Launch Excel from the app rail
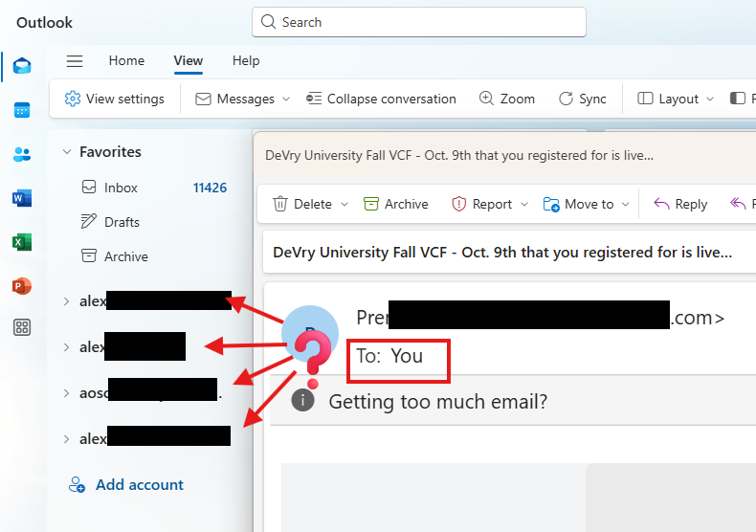The width and height of the screenshot is (756, 532). click(x=22, y=242)
